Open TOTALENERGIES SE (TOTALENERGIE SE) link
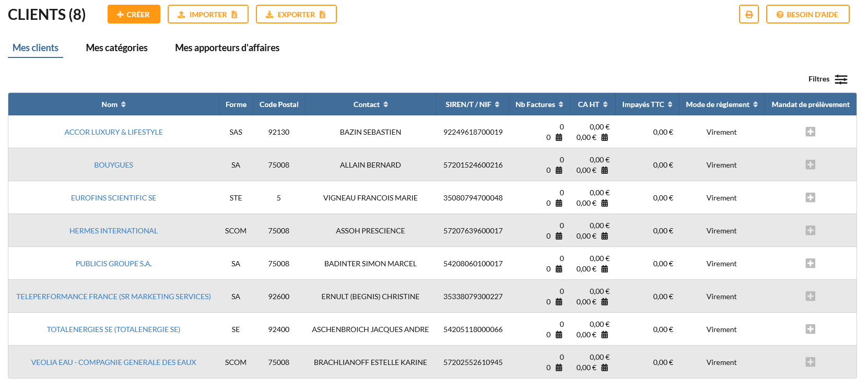Viewport: 868px width, 390px height. point(113,329)
